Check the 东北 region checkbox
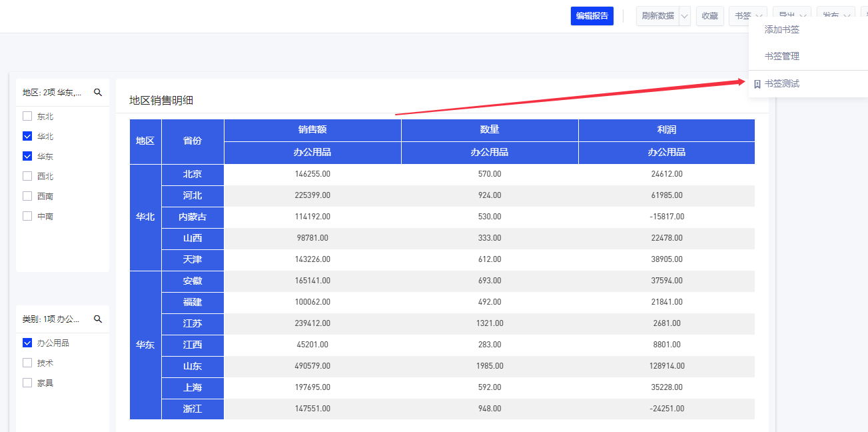The height and width of the screenshot is (432, 868). pos(27,116)
